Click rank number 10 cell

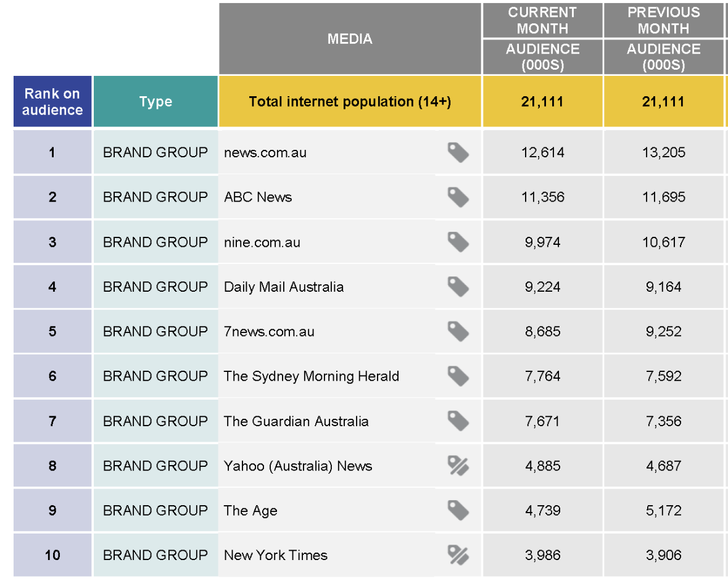(52, 555)
